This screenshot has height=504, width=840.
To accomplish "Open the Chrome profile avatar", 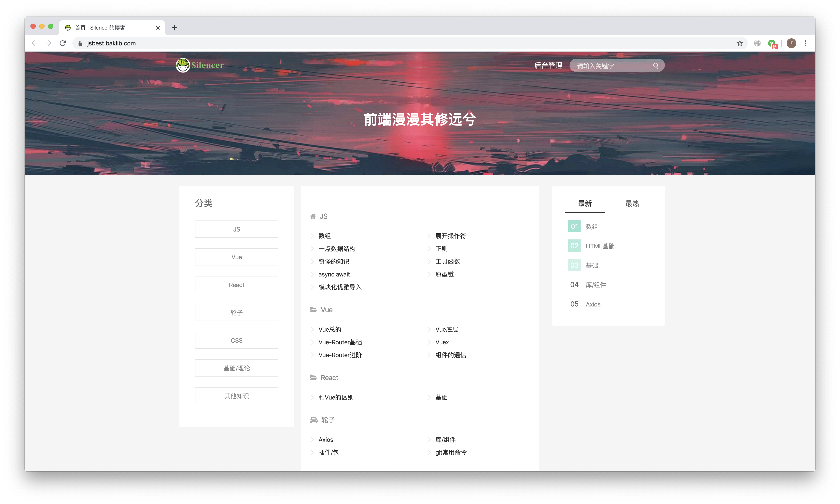I will [791, 43].
